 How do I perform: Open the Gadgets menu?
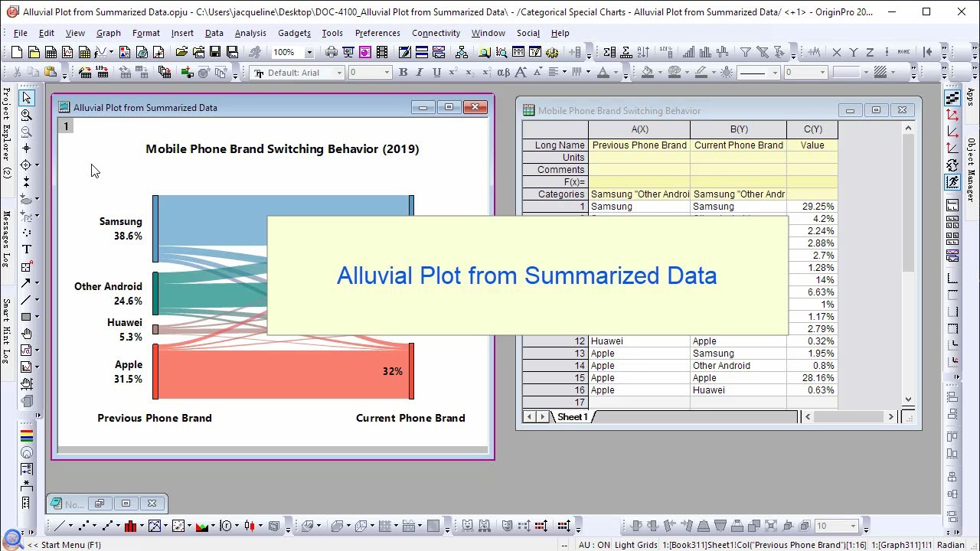click(294, 33)
